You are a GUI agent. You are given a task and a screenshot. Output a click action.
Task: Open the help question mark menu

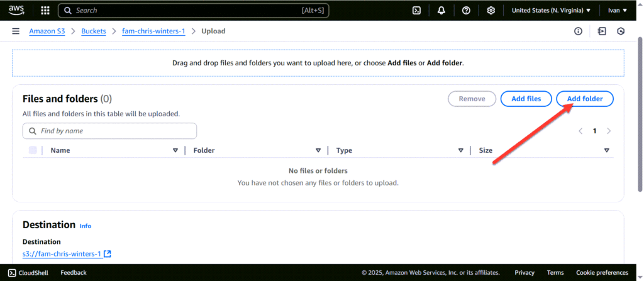coord(466,10)
